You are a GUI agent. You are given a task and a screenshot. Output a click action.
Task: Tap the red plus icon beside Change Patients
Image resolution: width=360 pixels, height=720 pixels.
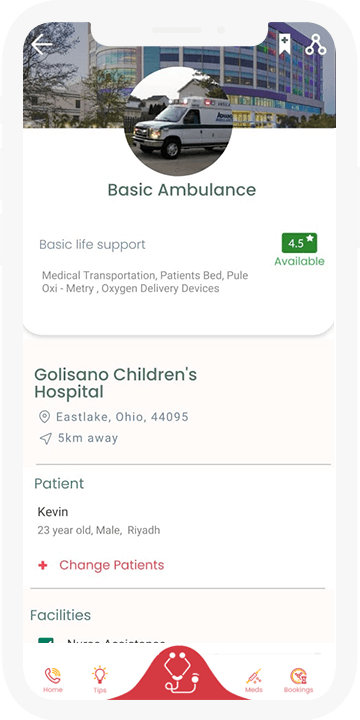[x=43, y=565]
